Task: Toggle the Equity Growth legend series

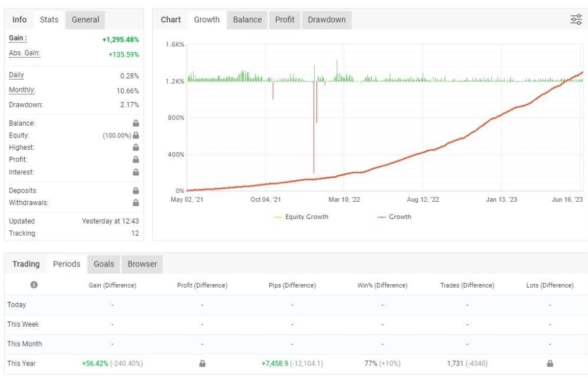Action: point(301,217)
